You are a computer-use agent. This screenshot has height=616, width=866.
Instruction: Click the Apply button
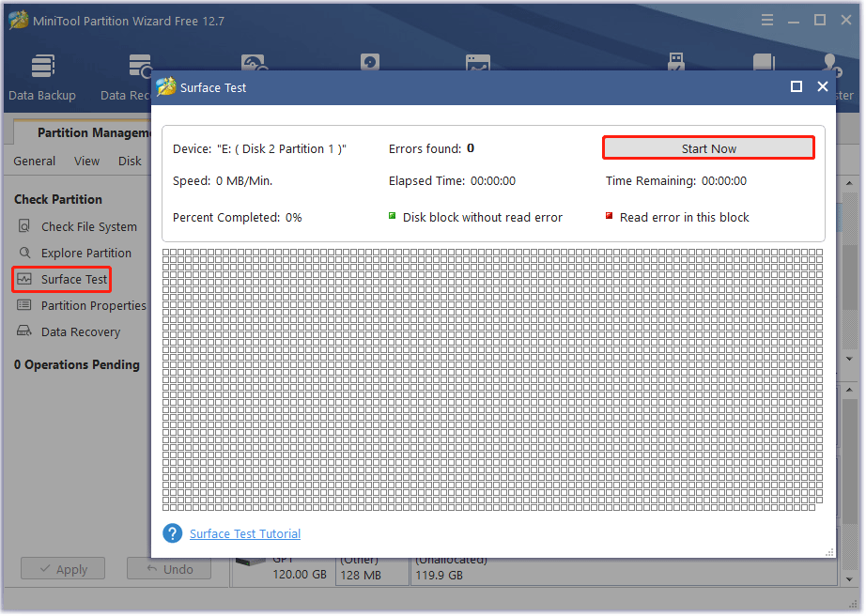(x=62, y=568)
